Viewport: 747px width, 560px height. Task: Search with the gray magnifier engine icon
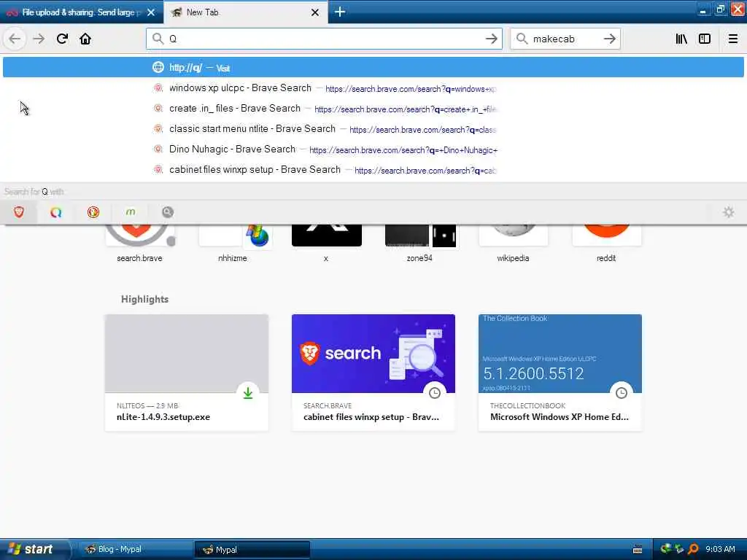(167, 212)
